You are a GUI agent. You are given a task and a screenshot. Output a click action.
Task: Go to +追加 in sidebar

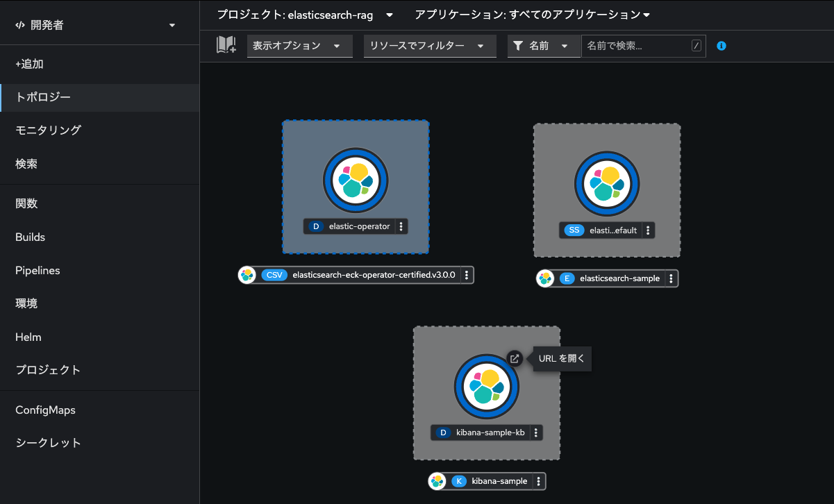[x=99, y=64]
